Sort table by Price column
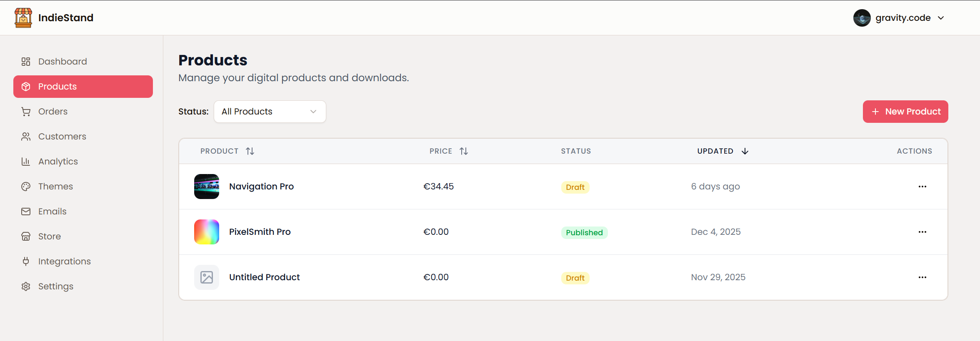980x341 pixels. click(x=464, y=151)
